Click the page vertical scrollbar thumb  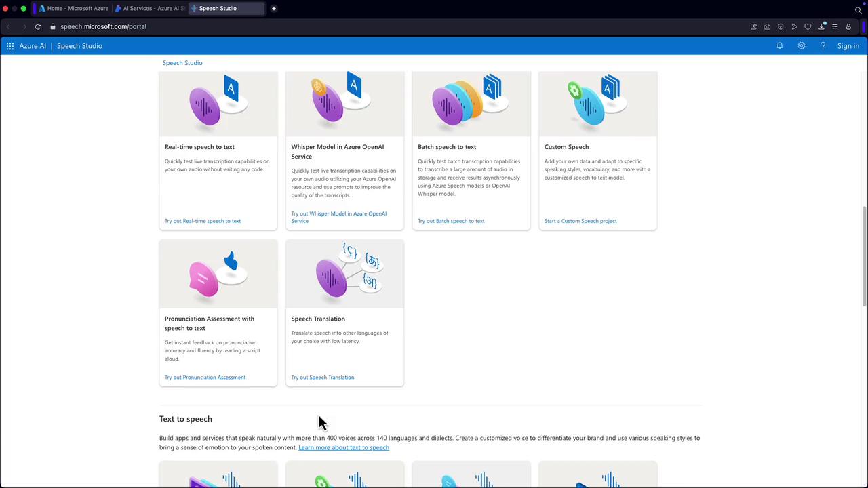coord(864,256)
